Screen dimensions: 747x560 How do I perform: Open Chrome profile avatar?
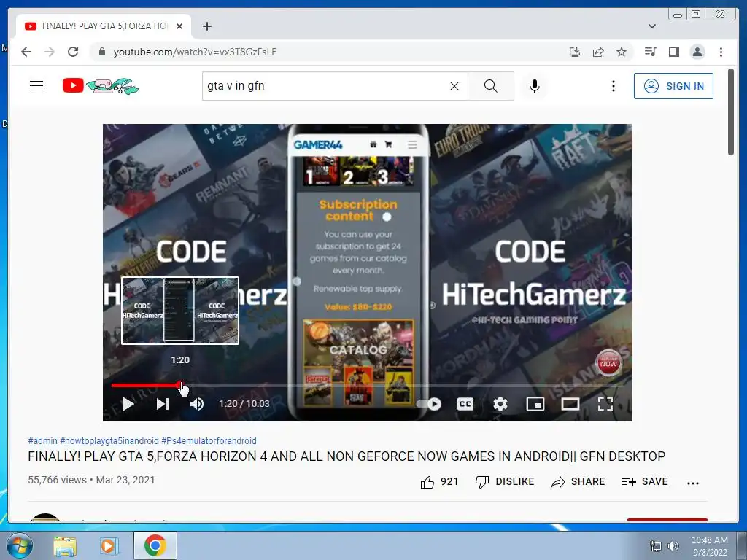click(697, 52)
